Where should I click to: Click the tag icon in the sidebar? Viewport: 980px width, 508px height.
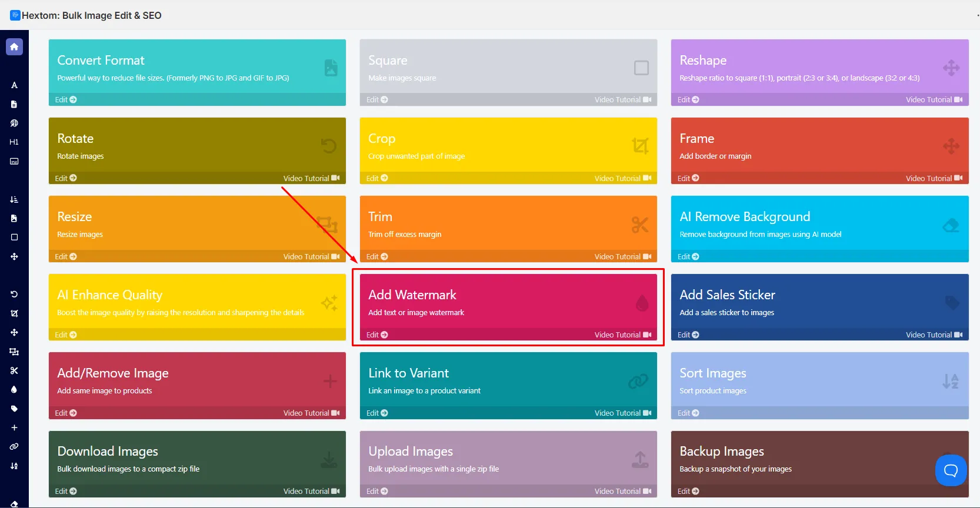tap(14, 409)
